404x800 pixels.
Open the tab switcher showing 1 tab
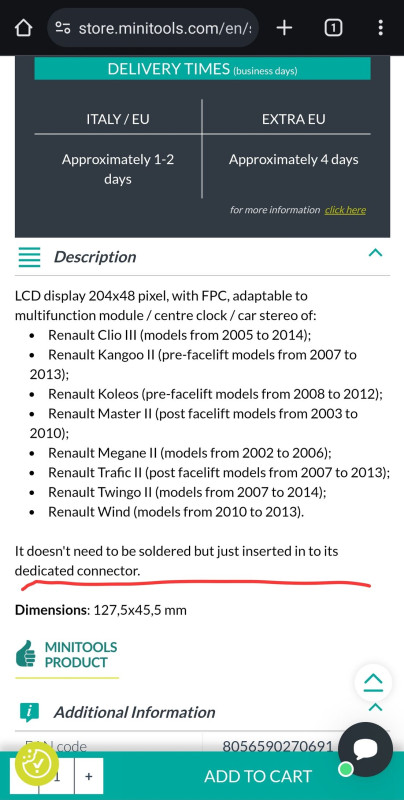pos(333,28)
